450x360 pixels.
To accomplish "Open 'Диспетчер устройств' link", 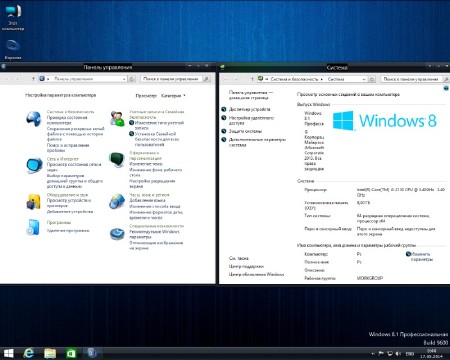I will (x=249, y=109).
